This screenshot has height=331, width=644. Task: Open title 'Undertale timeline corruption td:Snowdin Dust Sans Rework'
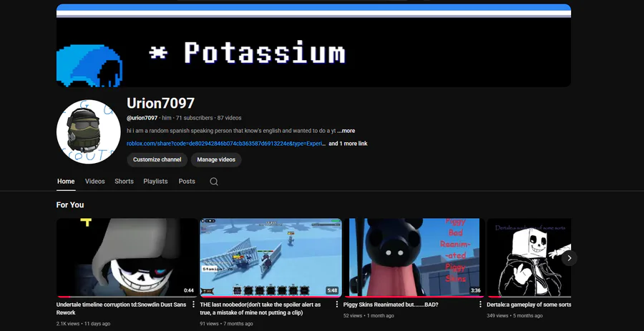point(121,308)
